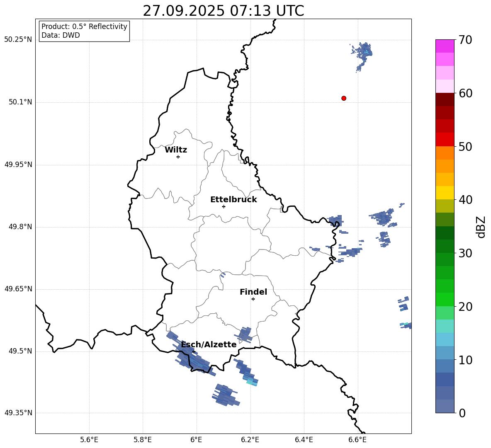Click the yellow colorbar swatch above 40
Viewport: 491px width, 448px height.
[445, 193]
